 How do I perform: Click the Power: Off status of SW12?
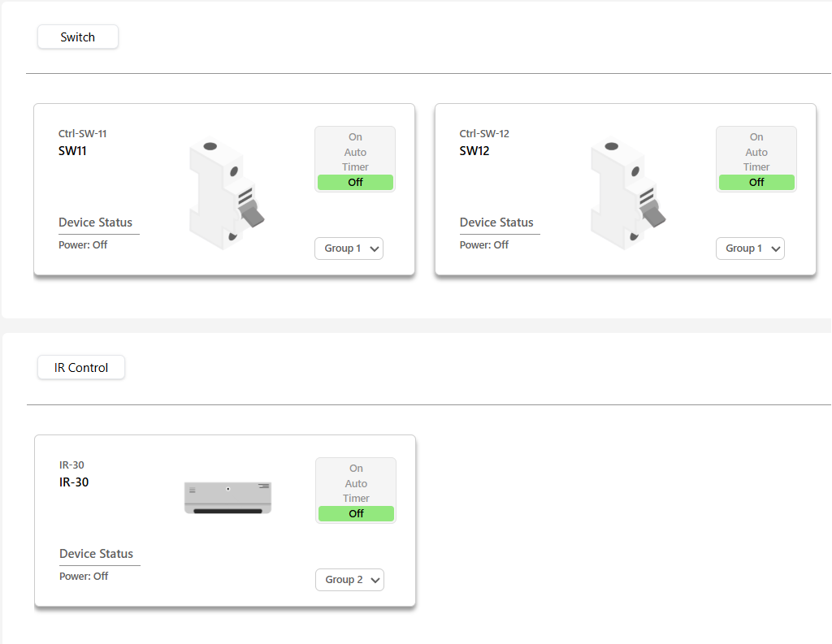point(484,244)
